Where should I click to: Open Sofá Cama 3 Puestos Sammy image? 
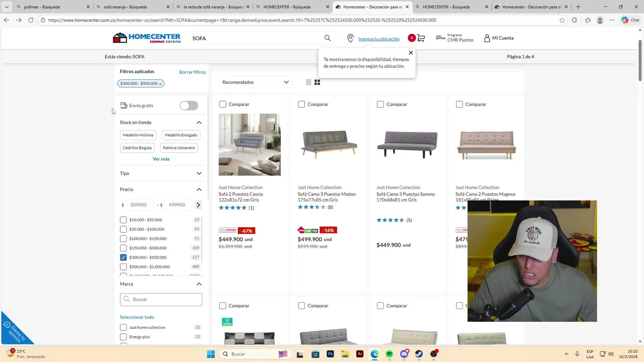(408, 145)
